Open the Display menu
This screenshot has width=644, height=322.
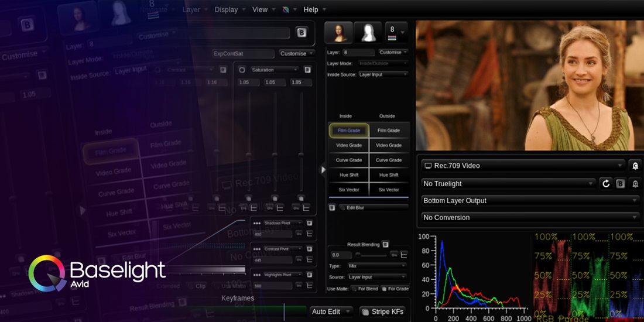coord(226,9)
